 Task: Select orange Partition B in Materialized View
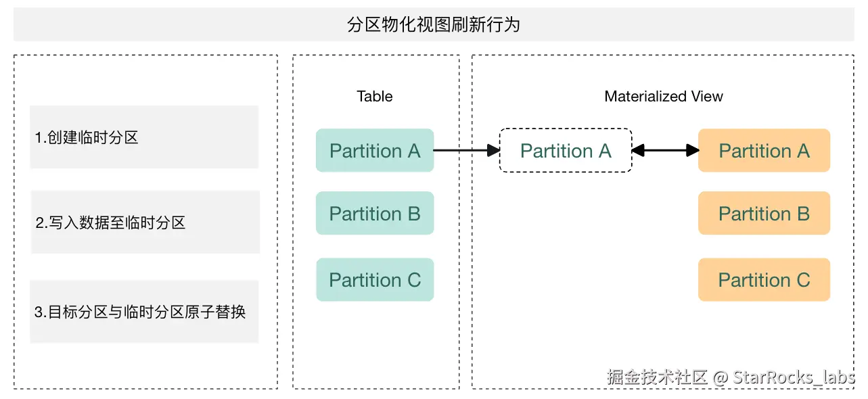coord(763,214)
